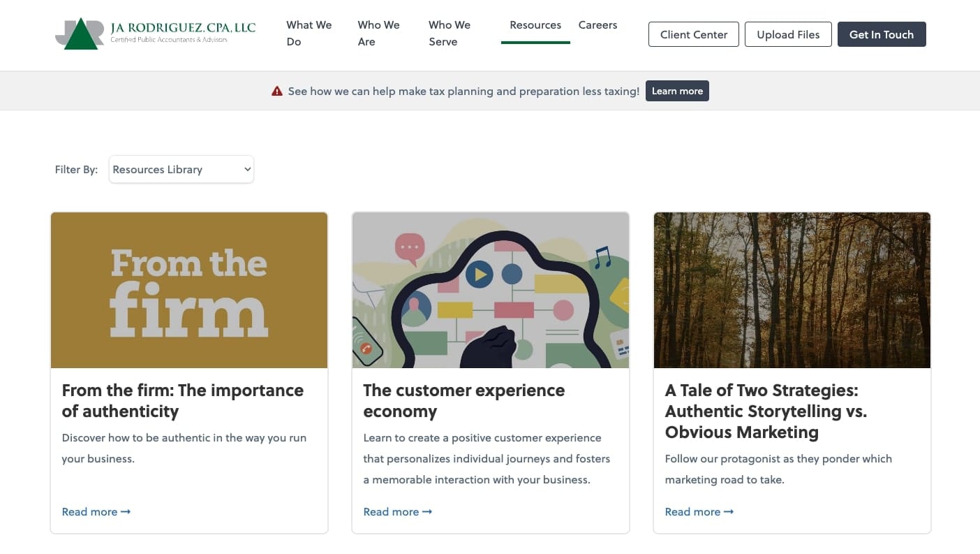Open the What We Do menu
The image size is (980, 554).
[309, 34]
